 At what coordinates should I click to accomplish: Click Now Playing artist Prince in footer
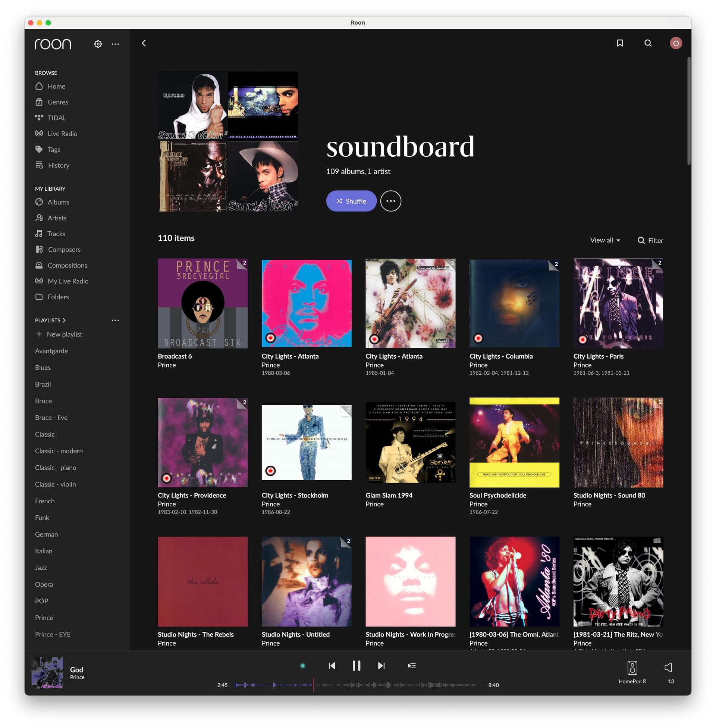tap(77, 677)
